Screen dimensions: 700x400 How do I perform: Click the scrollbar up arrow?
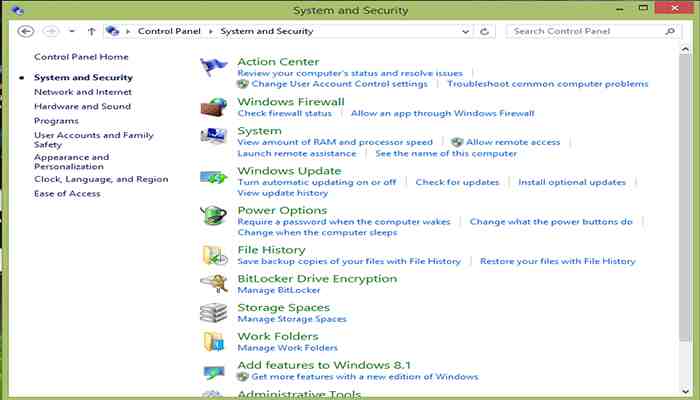(x=685, y=49)
